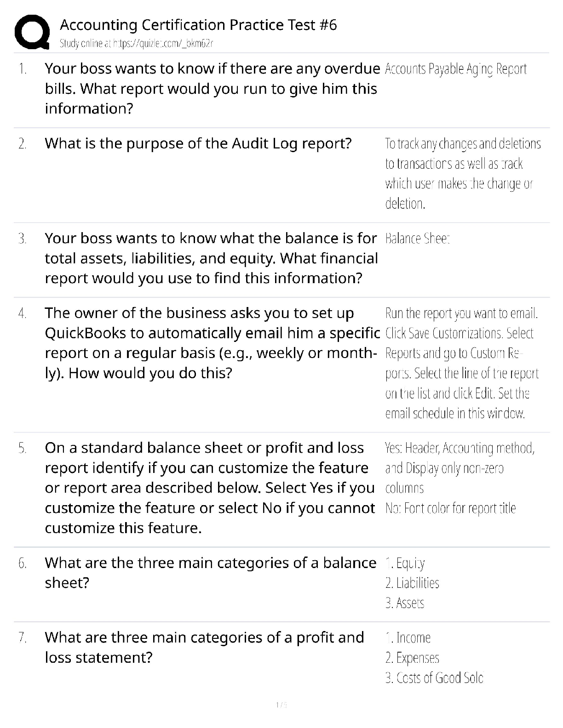Click the 'No: Font color for report title' line

(450, 508)
